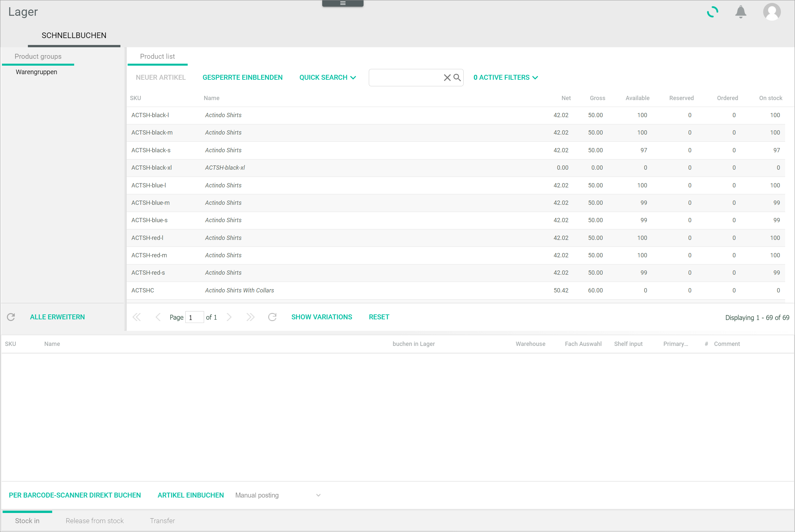795x532 pixels.
Task: Select the ACTSH-red-s row
Action: (x=455, y=273)
